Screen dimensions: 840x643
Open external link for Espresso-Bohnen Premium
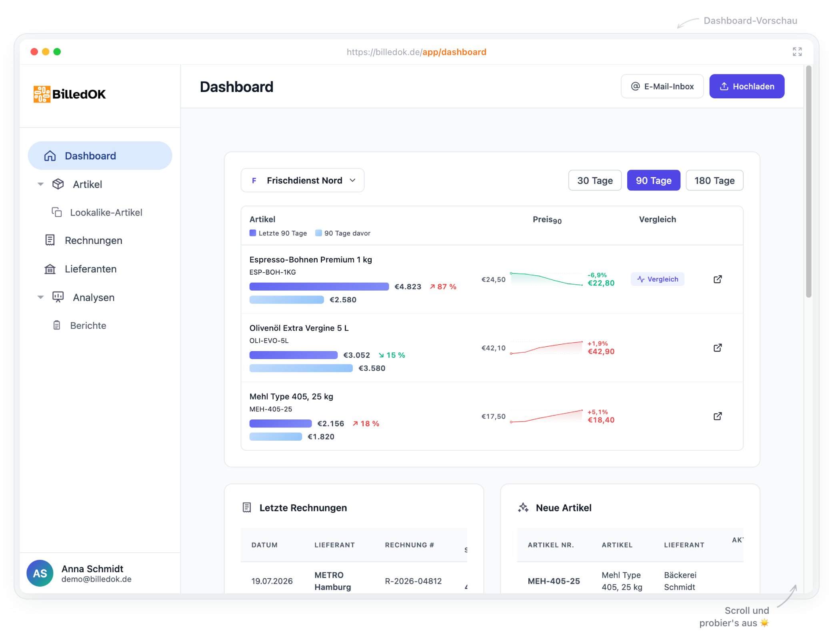718,279
